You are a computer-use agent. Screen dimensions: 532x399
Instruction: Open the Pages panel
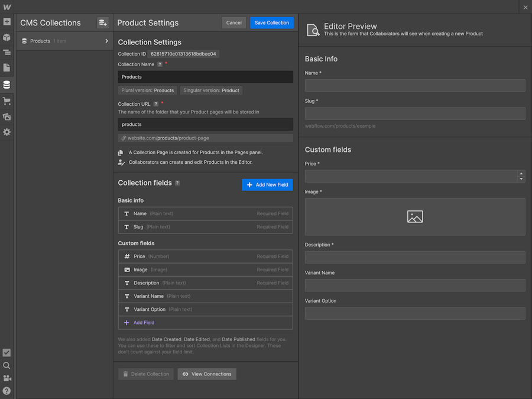pos(7,68)
